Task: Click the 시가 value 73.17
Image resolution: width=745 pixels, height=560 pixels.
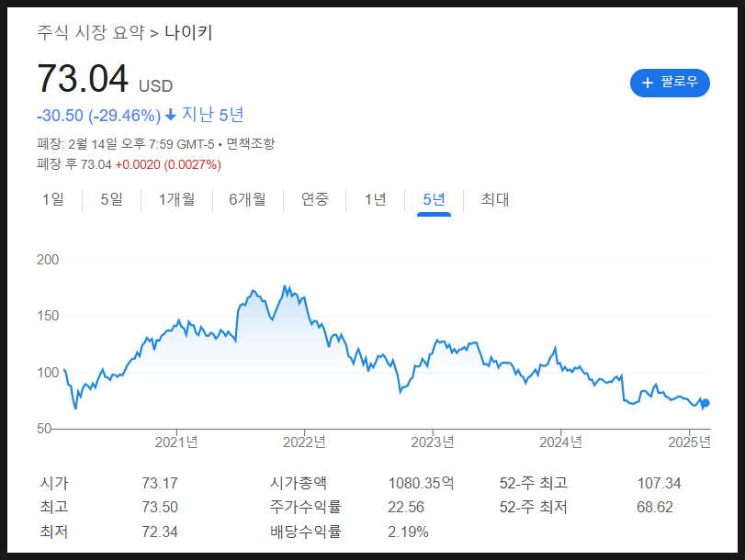Action: pyautogui.click(x=160, y=484)
